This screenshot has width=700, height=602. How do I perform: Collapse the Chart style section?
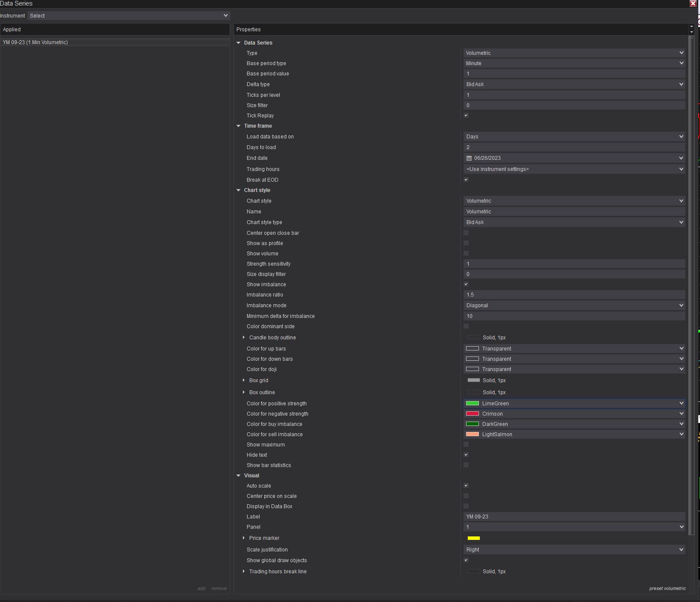[239, 190]
